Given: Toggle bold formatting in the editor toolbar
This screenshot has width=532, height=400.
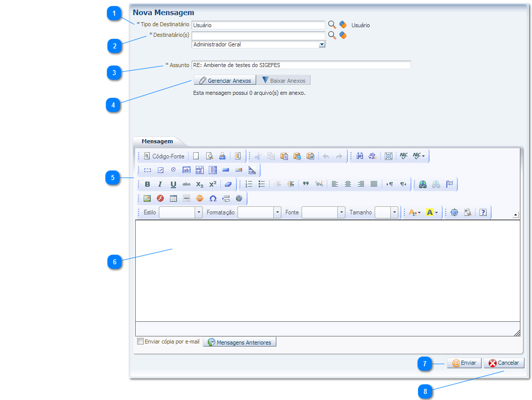Looking at the screenshot, I should pos(147,184).
